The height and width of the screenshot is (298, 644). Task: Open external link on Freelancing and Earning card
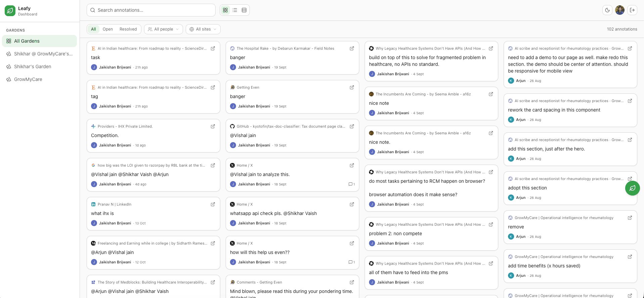click(x=213, y=243)
